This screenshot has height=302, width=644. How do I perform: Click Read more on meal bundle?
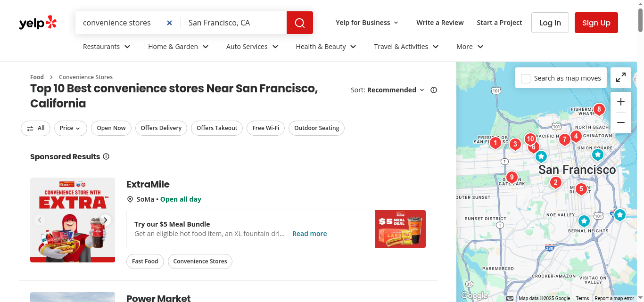(x=309, y=234)
